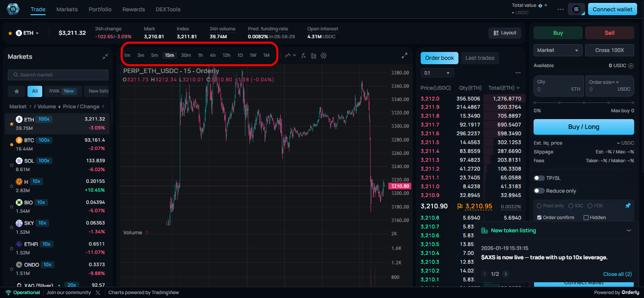Open order book three-dot options

518,73
